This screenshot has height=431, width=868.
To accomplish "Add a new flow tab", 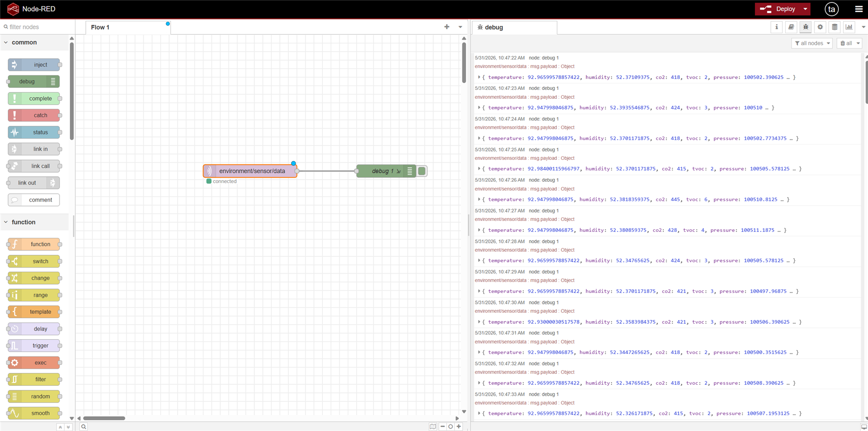I will tap(447, 27).
